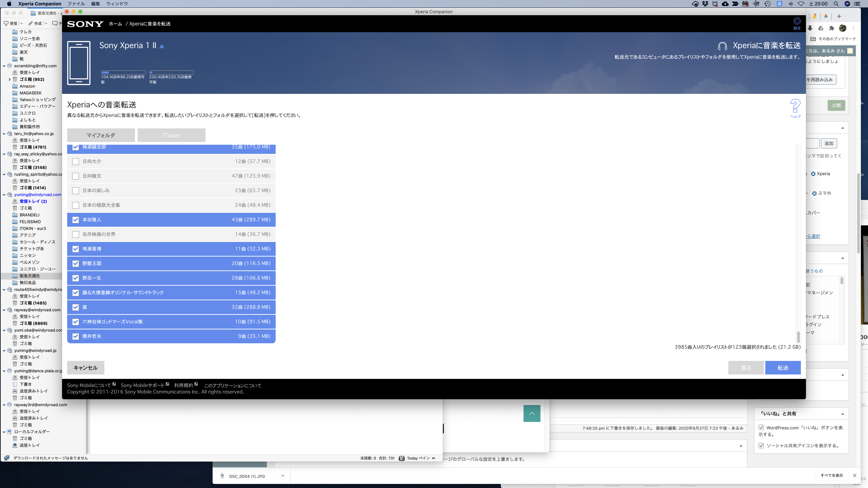Click the Xperia phone device icon
The image size is (868, 488).
point(79,63)
